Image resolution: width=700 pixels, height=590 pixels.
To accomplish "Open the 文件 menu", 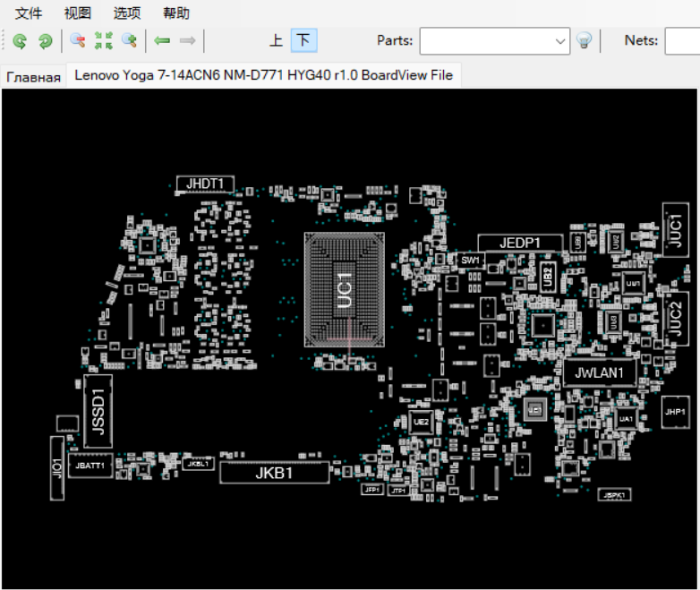I will [29, 13].
